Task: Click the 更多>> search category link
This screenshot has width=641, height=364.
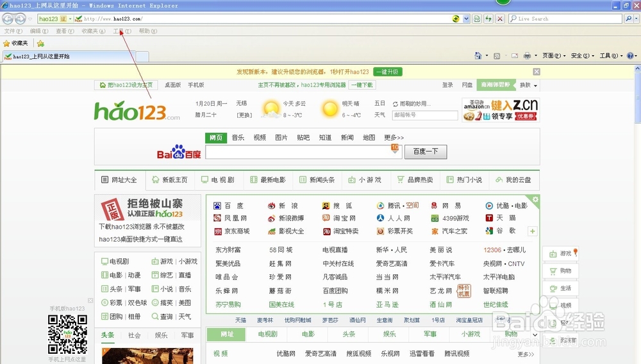Action: point(394,138)
